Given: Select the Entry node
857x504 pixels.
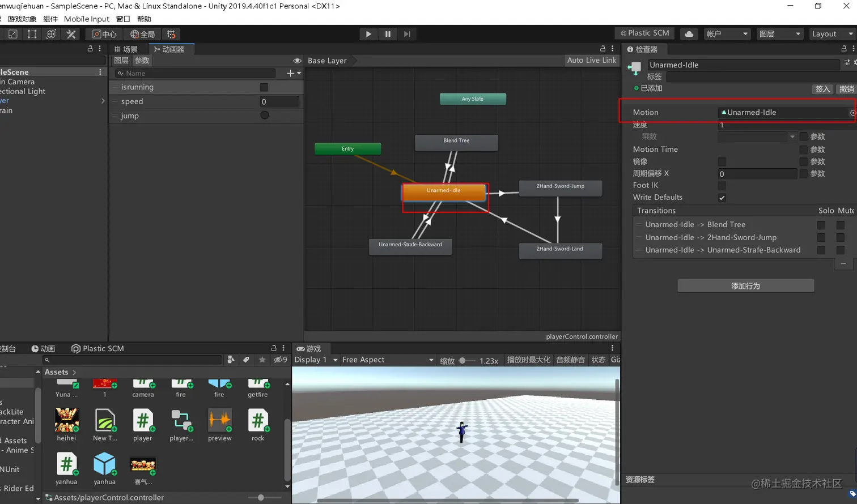Looking at the screenshot, I should coord(347,149).
